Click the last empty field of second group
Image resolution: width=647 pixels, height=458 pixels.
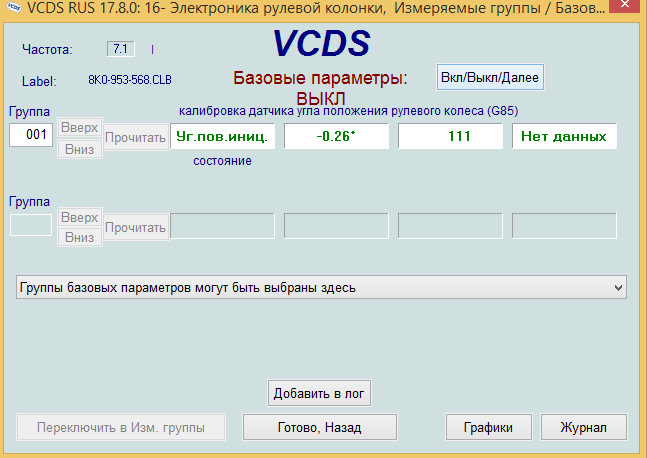tap(564, 226)
